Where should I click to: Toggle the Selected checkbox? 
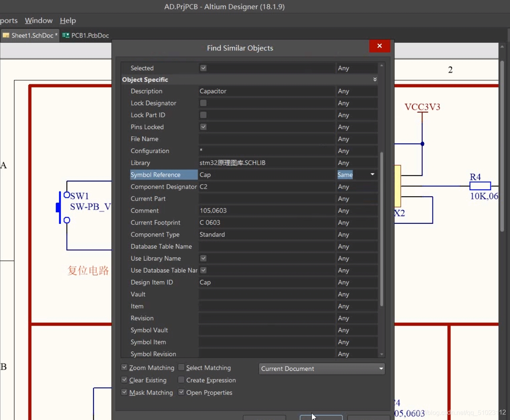pos(203,68)
